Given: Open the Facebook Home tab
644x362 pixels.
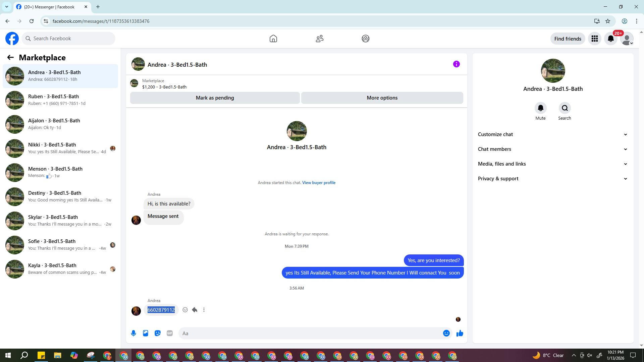Looking at the screenshot, I should pos(273,39).
